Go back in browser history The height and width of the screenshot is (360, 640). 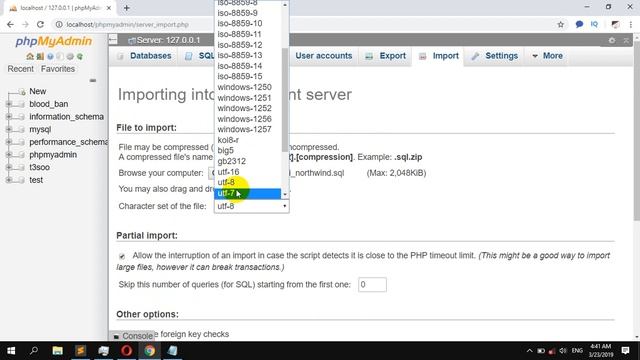10,24
